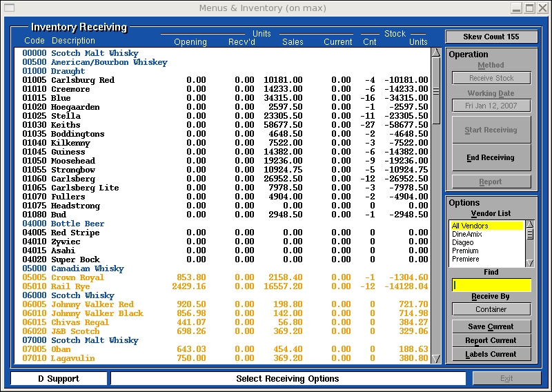Open the Fri Jan 12, 2007 working date
Screen dimensions: 552x392
pyautogui.click(x=491, y=106)
